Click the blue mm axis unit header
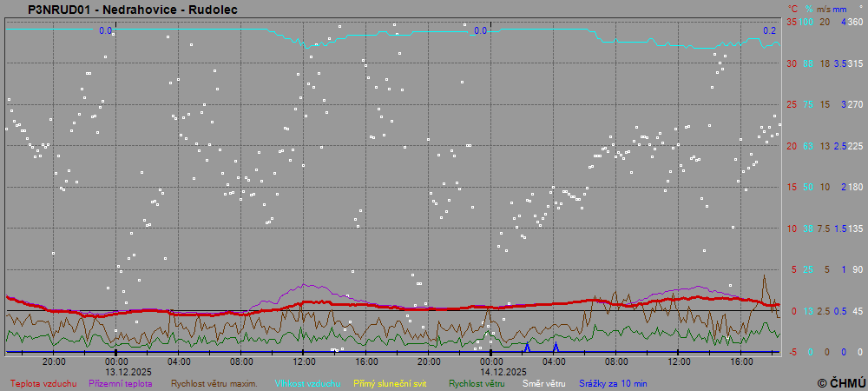Image resolution: width=868 pixels, height=391 pixels. point(841,8)
